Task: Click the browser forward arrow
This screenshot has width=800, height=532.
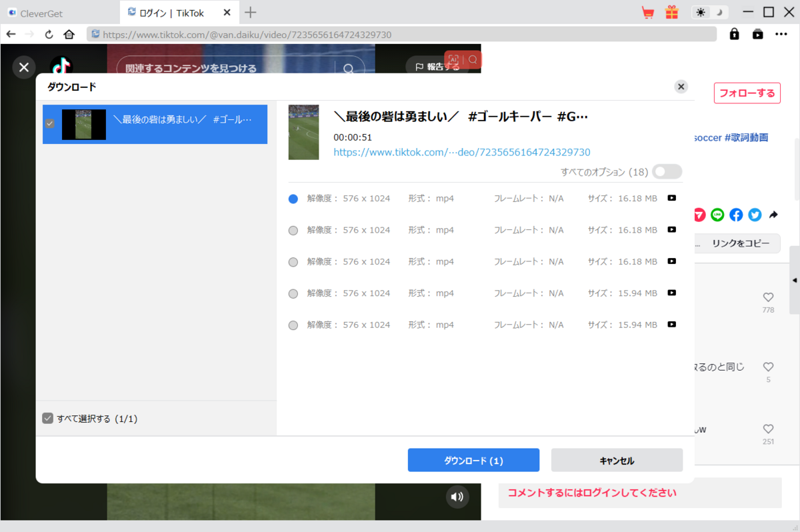Action: coord(29,34)
